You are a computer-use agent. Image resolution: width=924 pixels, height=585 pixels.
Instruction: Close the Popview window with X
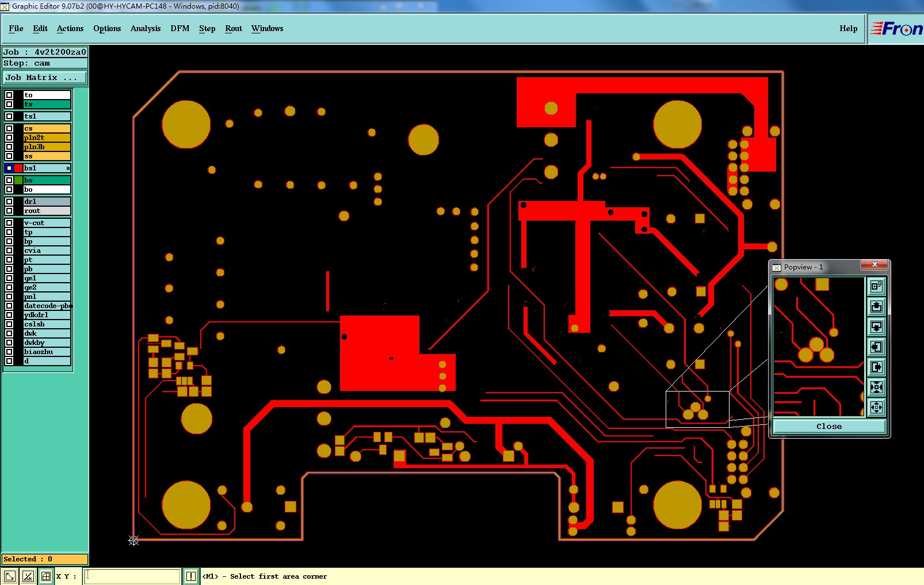point(875,264)
